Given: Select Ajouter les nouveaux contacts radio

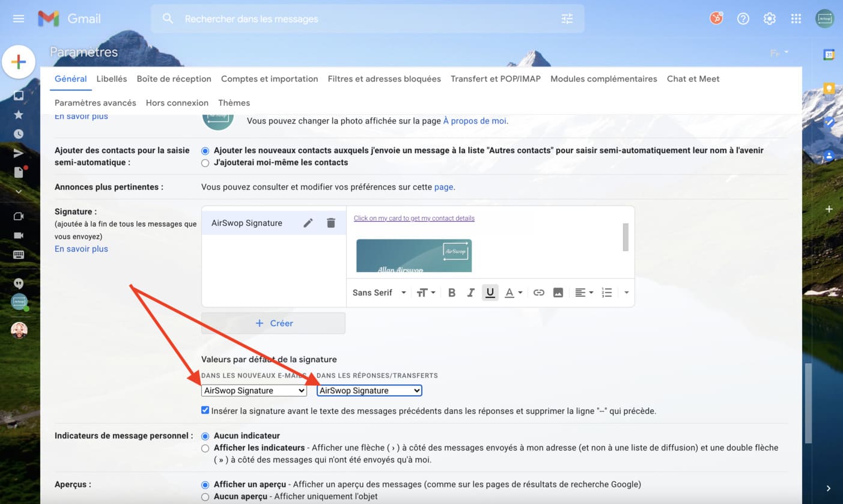Looking at the screenshot, I should (205, 151).
